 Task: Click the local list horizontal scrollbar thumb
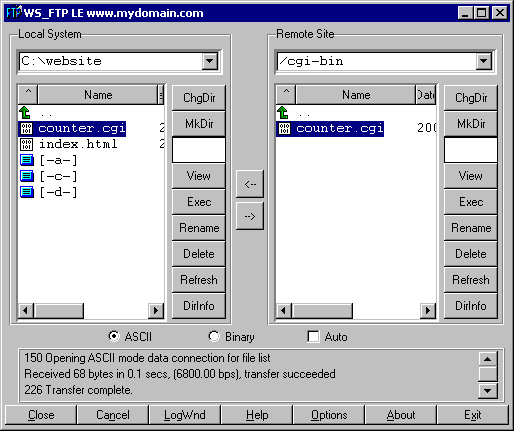pos(59,311)
